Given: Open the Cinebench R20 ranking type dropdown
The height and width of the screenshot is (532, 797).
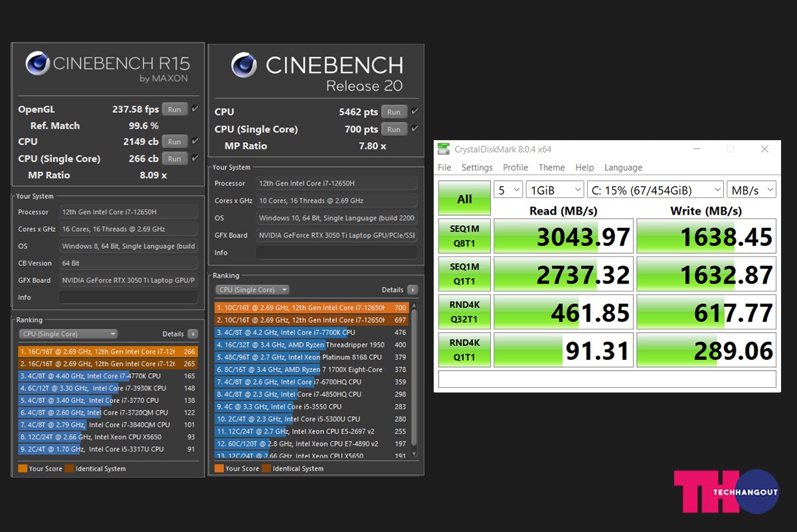Looking at the screenshot, I should (252, 290).
